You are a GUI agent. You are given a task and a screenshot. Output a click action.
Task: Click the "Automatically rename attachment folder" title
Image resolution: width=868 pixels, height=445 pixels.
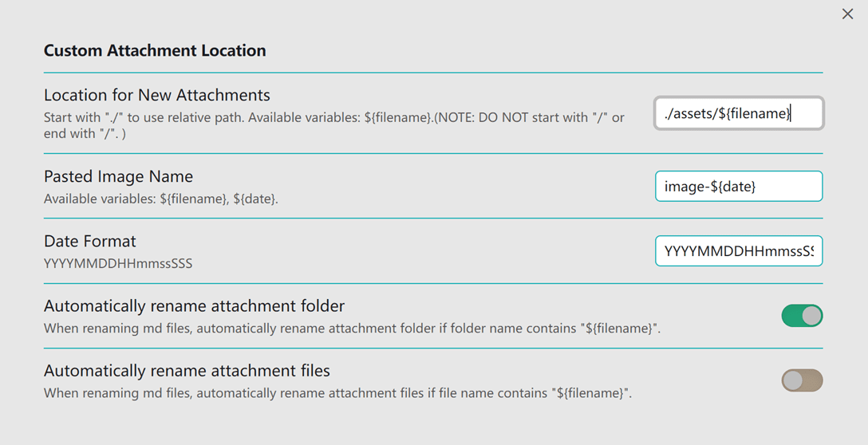click(x=194, y=306)
